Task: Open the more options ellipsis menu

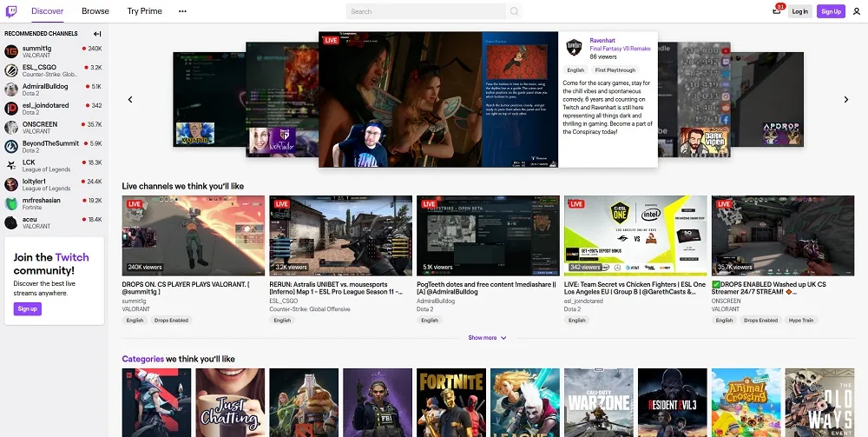Action: pos(182,11)
